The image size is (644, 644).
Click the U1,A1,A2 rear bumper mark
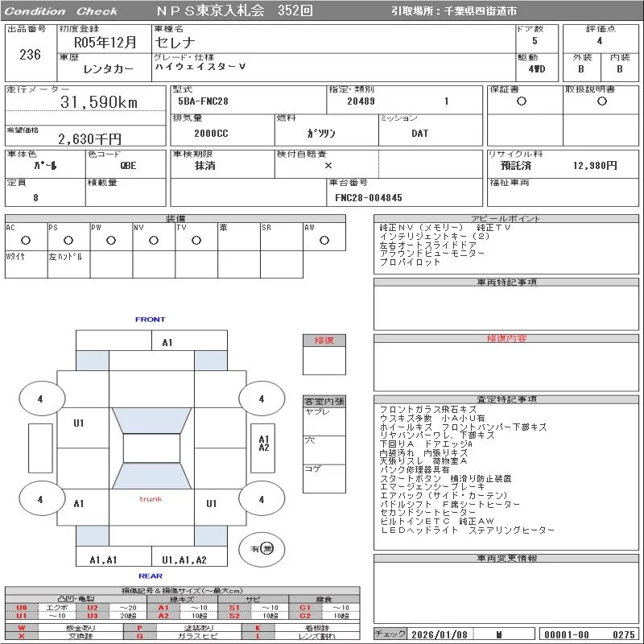click(x=184, y=560)
